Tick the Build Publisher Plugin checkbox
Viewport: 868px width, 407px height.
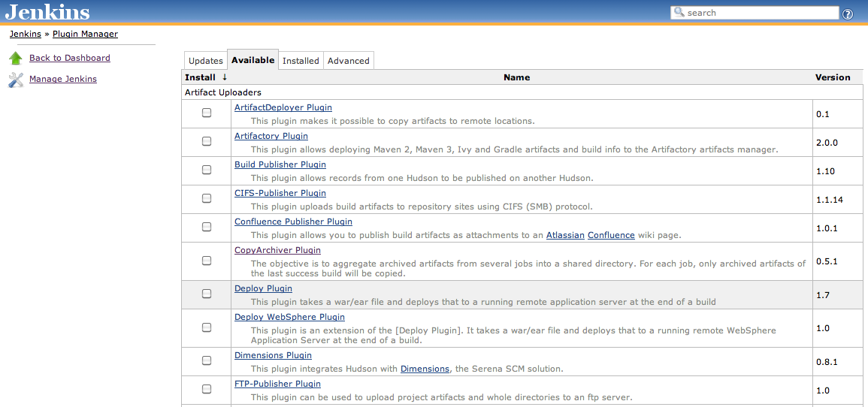[x=207, y=170]
